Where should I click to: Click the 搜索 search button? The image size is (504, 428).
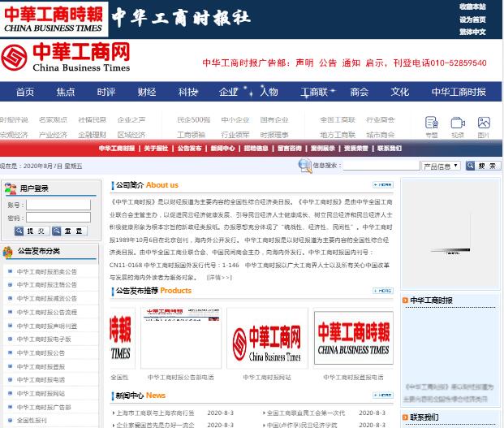[x=484, y=166]
